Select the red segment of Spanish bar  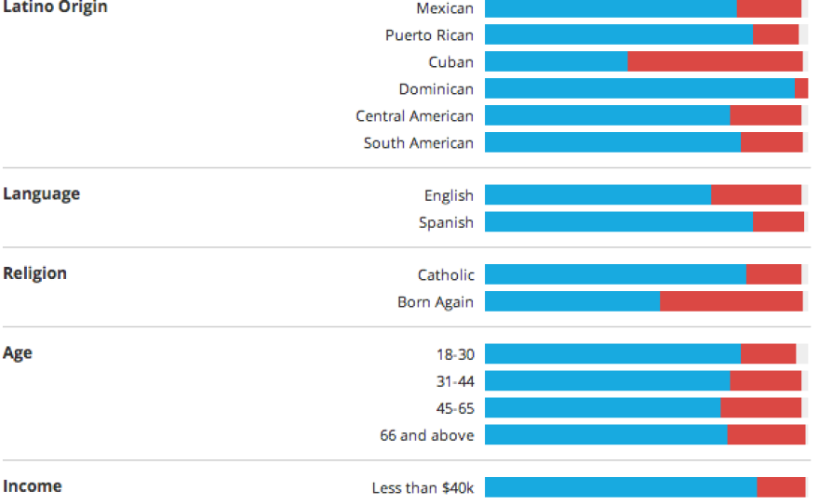778,222
